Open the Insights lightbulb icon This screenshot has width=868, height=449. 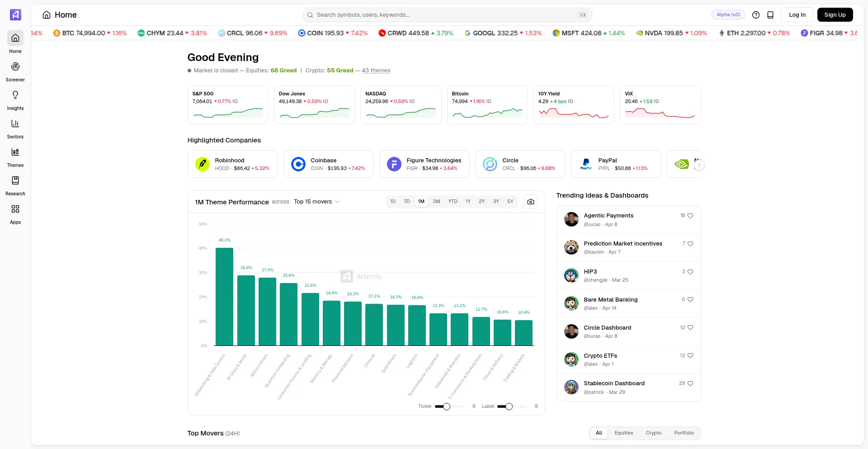[15, 95]
